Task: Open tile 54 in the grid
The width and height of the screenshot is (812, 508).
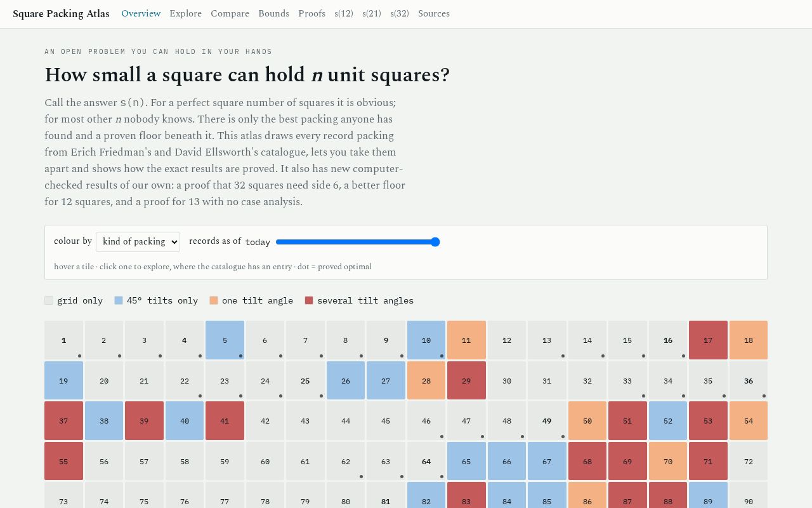Action: (749, 421)
